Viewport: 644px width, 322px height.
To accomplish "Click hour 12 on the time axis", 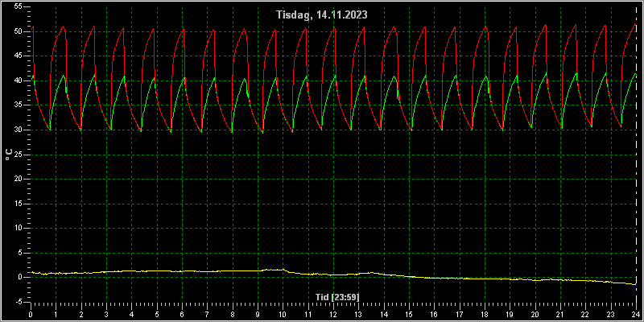I will pyautogui.click(x=333, y=315).
